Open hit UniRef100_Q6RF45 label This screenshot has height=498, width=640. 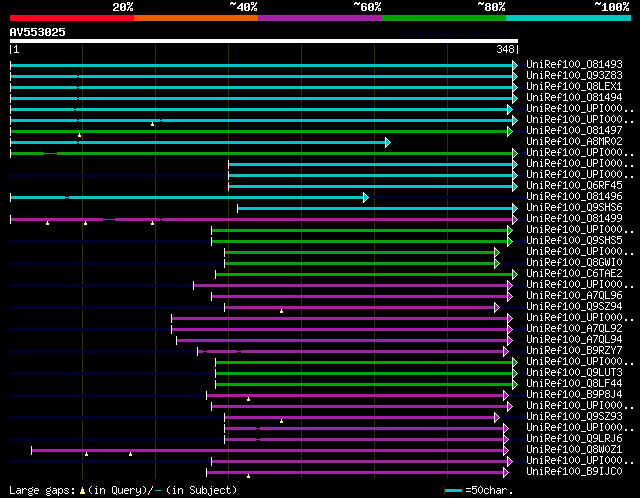coord(574,186)
